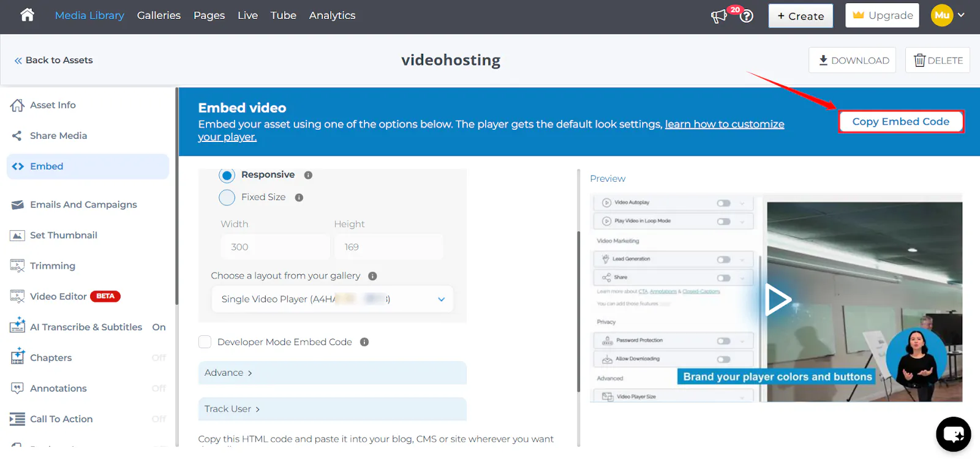Viewport: 980px width, 459px height.
Task: Click the Copy Embed Code button
Action: click(x=901, y=122)
